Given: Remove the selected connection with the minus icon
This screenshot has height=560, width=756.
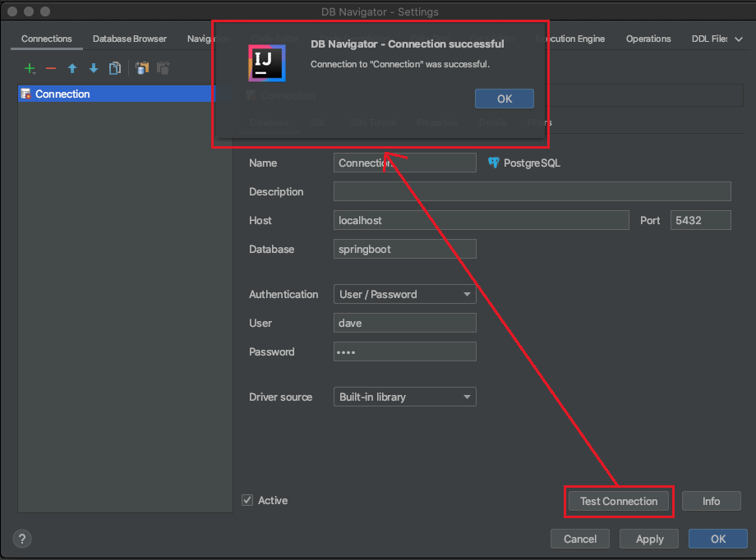Looking at the screenshot, I should coord(51,68).
